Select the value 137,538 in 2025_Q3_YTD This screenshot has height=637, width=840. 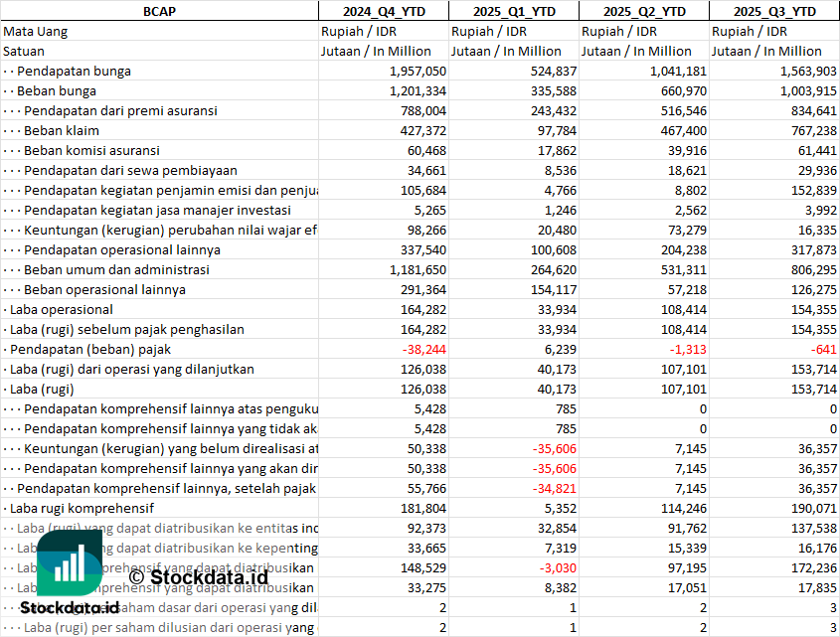coord(813,529)
